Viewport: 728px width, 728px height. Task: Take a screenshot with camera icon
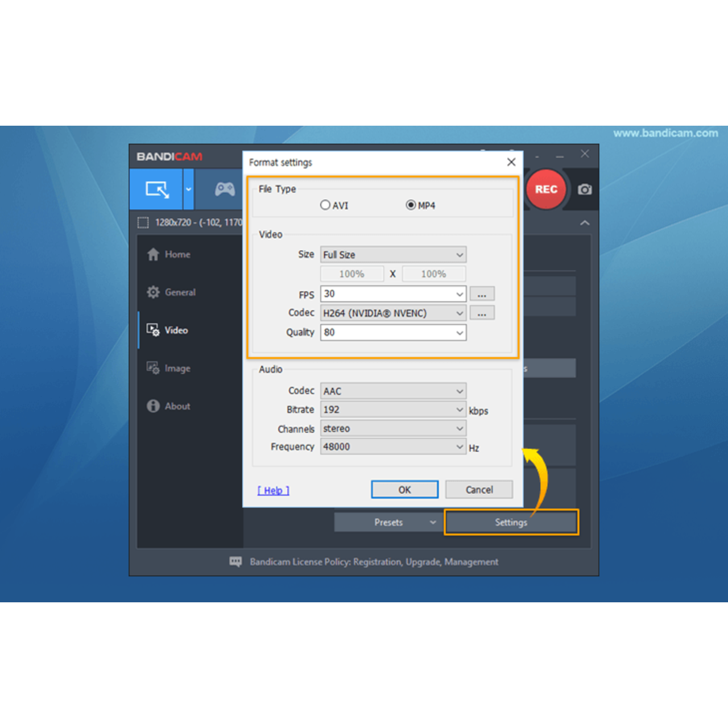coord(585,189)
